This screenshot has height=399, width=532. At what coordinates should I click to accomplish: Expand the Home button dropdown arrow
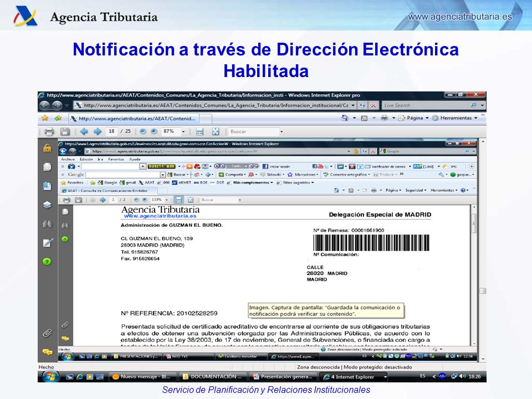[354, 118]
